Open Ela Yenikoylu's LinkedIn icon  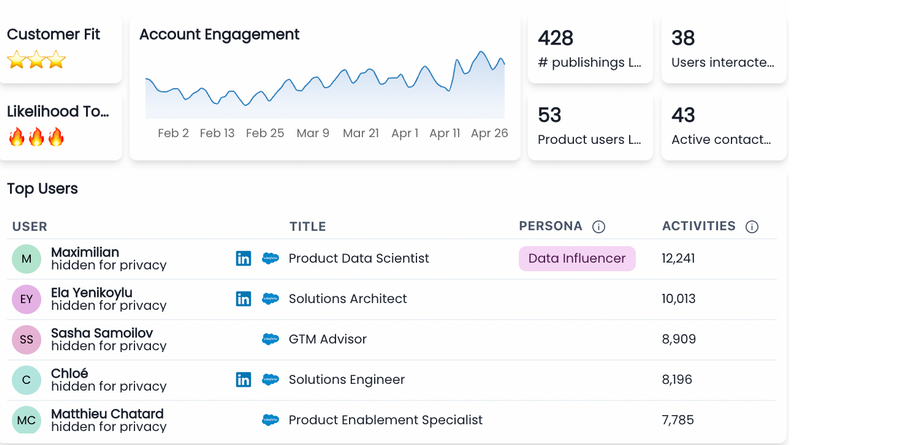click(x=243, y=299)
